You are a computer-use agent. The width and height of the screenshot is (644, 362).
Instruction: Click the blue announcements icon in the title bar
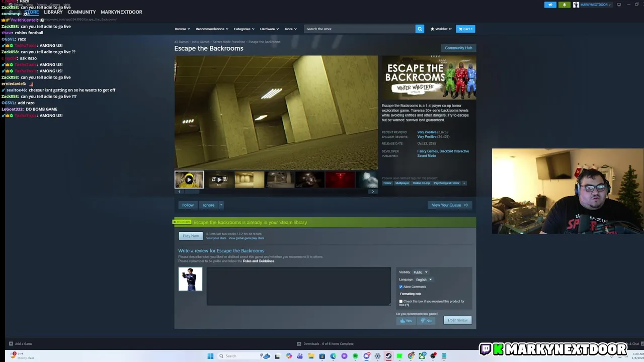(550, 5)
